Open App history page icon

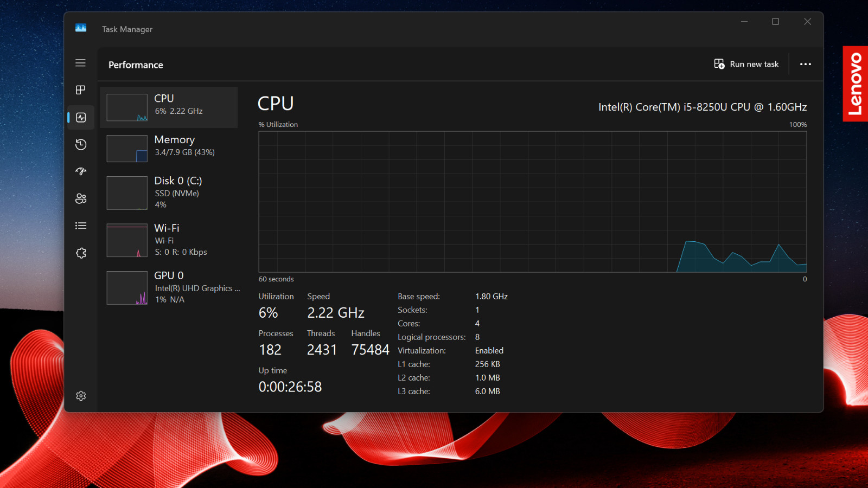(x=81, y=144)
